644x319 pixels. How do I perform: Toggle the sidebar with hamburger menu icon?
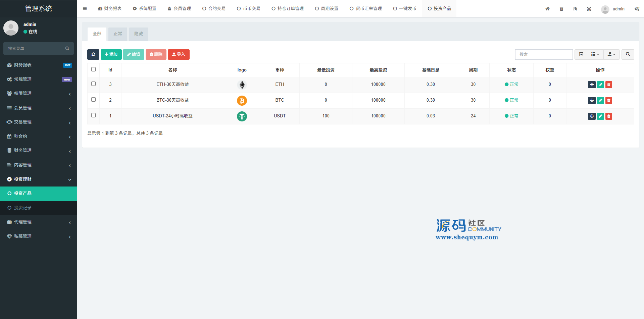[85, 9]
